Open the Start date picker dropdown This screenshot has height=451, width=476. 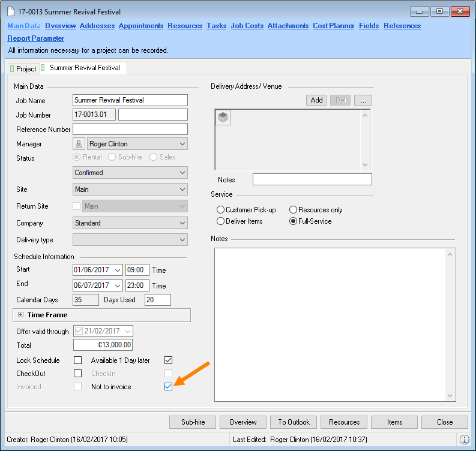pos(117,270)
